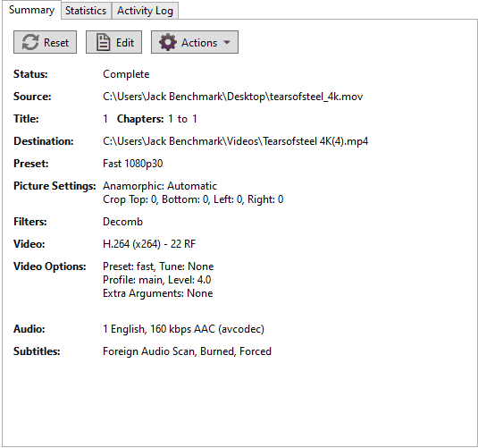This screenshot has height=448, width=478.
Task: Click the Foreign Audio Scan subtitles text
Action: (187, 351)
